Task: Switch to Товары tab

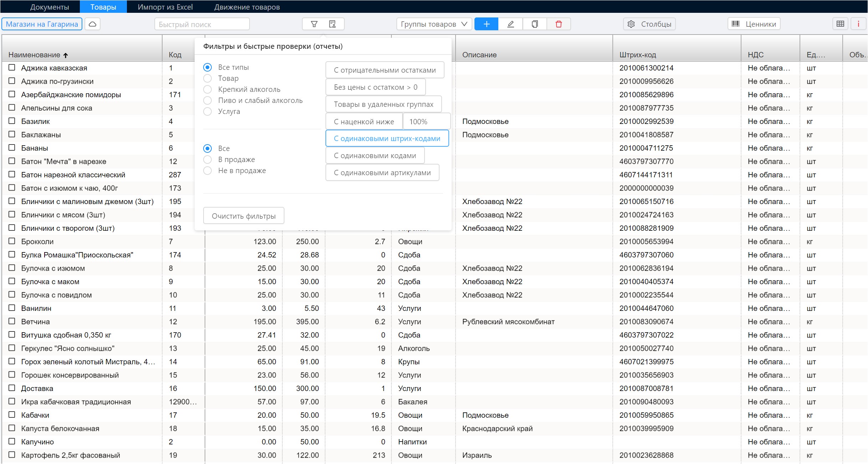Action: click(103, 7)
